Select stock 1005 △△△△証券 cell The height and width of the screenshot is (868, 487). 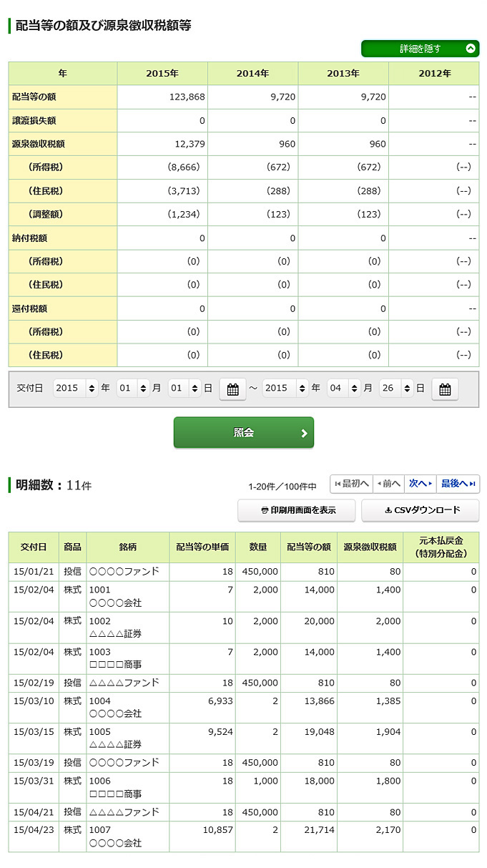pos(128,738)
